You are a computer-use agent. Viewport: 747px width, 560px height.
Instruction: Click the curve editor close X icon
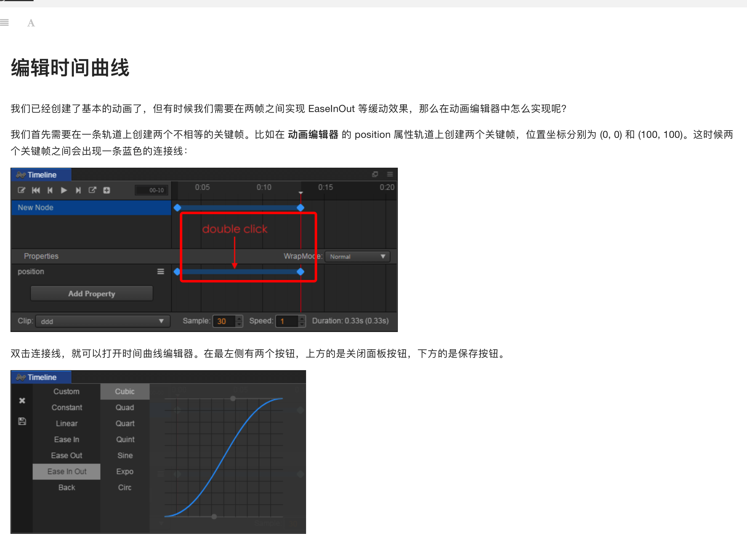(22, 400)
